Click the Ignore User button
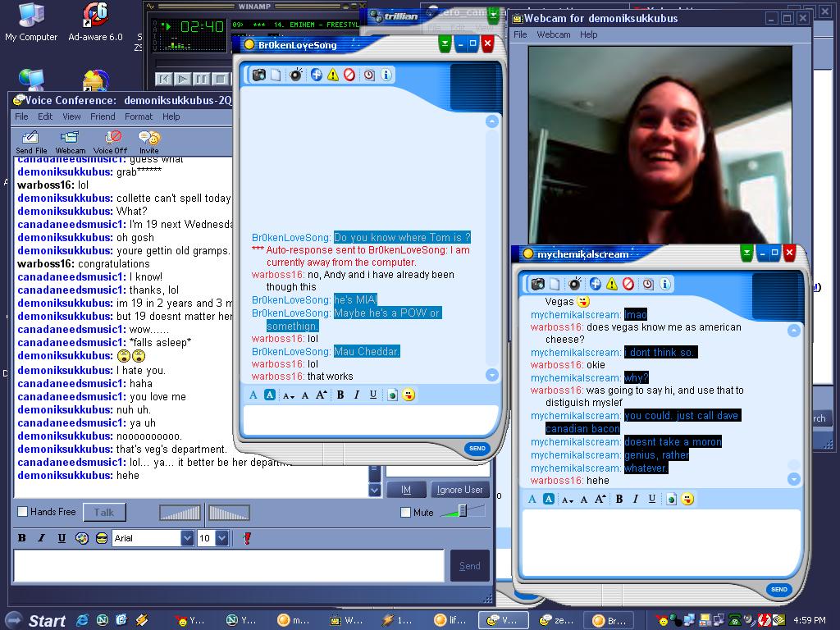 click(x=459, y=490)
